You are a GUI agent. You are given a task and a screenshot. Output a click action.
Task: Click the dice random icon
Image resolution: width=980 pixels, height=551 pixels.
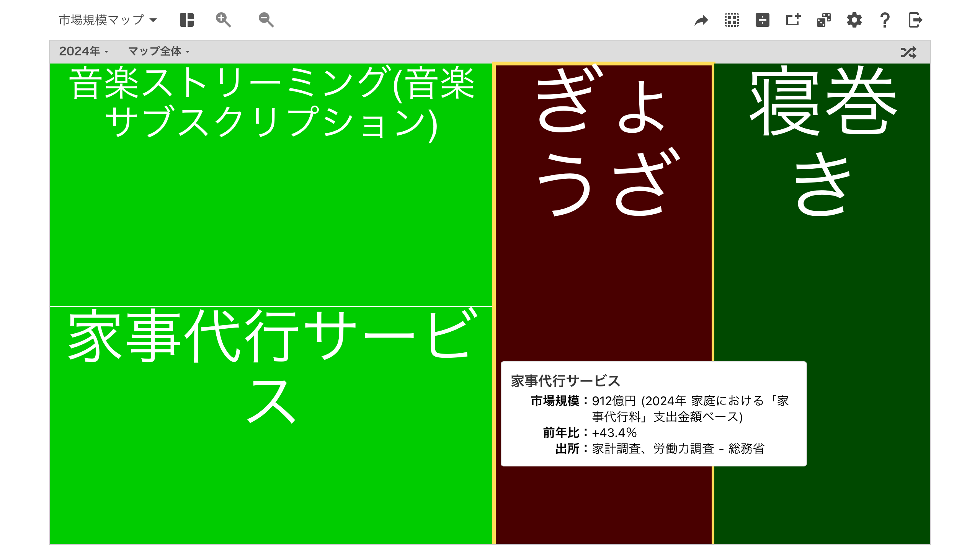[824, 20]
